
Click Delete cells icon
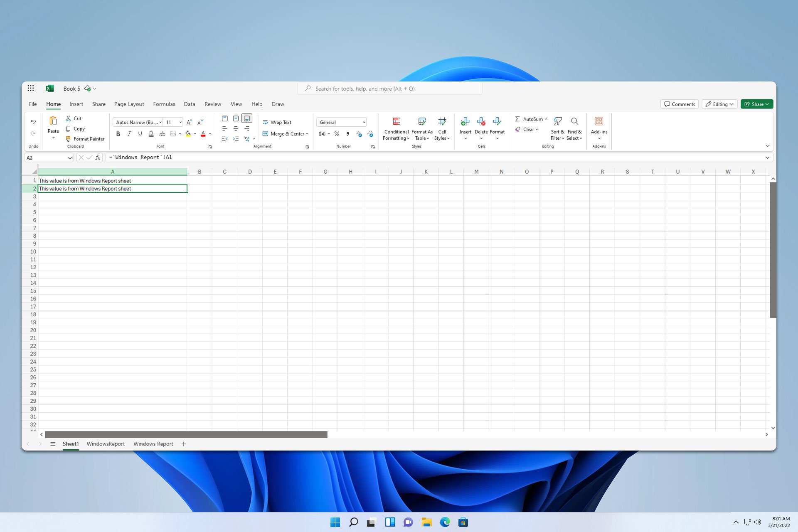pyautogui.click(x=481, y=121)
